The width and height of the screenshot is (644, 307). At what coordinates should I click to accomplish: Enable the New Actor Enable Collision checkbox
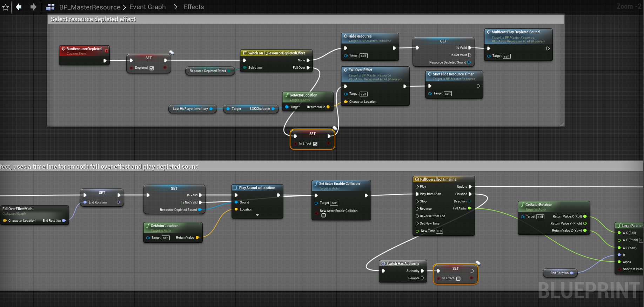[x=323, y=215]
